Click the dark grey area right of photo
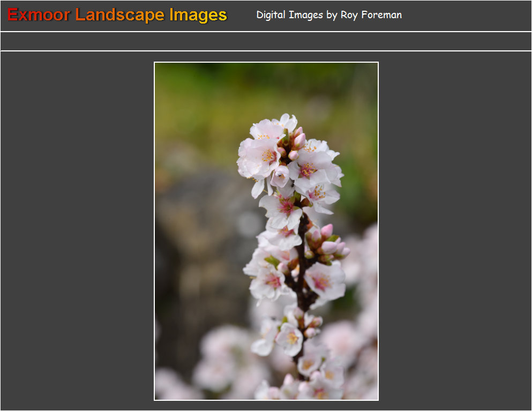The image size is (532, 411). (x=455, y=230)
